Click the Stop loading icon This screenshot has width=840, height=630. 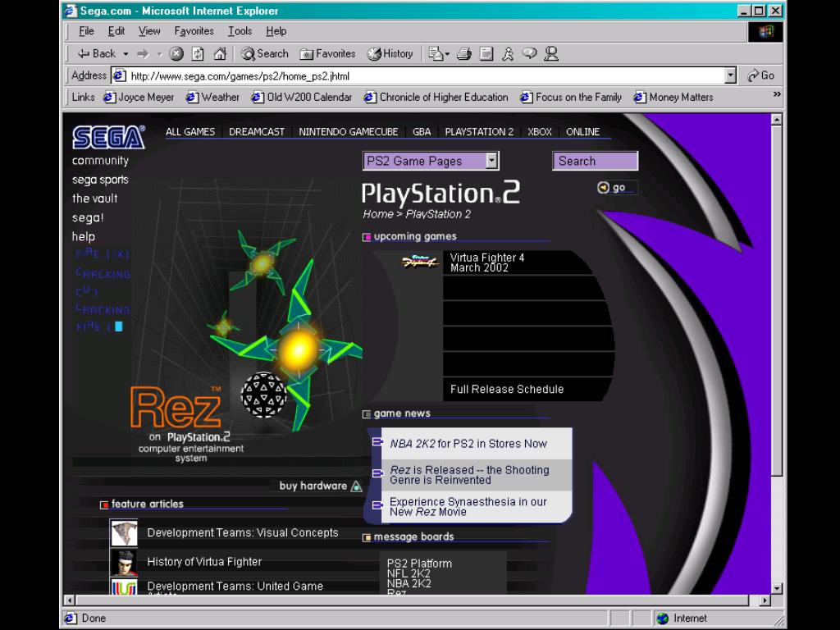(176, 53)
